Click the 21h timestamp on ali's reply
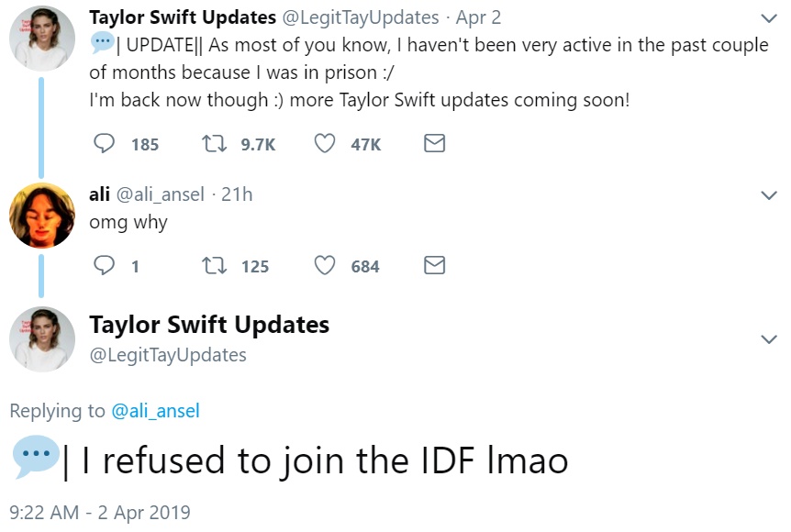Screen dimensions: 791x532 click(x=238, y=194)
